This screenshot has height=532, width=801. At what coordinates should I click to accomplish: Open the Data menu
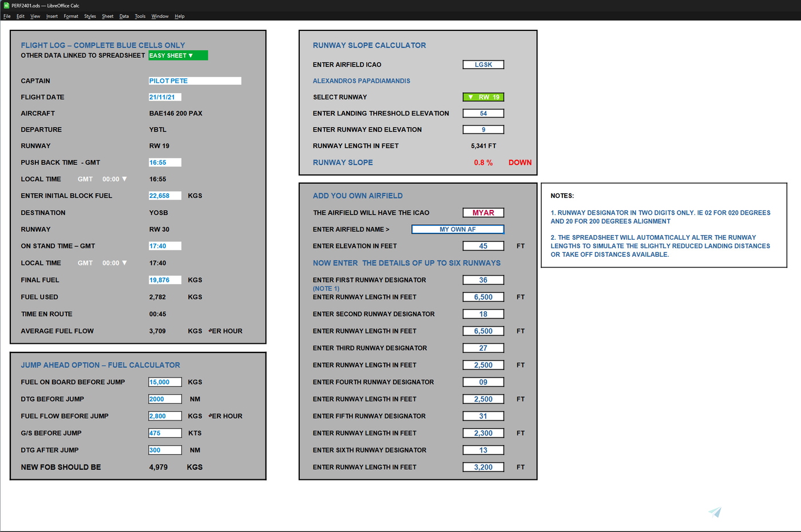[x=124, y=16]
